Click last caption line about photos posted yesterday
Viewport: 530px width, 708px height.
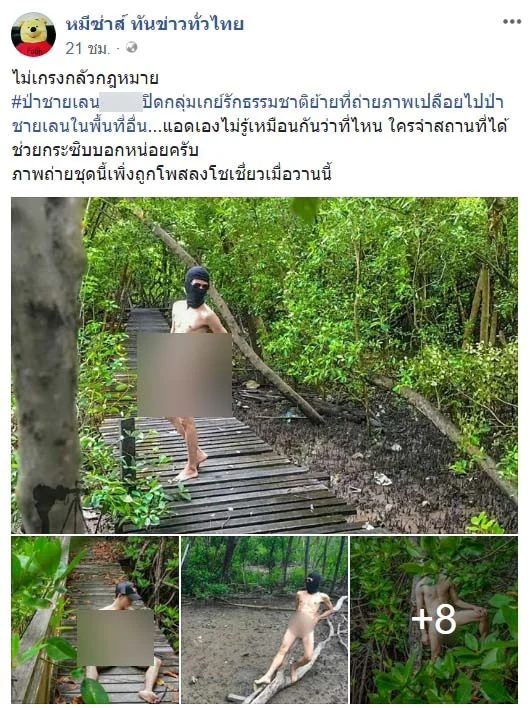[172, 174]
